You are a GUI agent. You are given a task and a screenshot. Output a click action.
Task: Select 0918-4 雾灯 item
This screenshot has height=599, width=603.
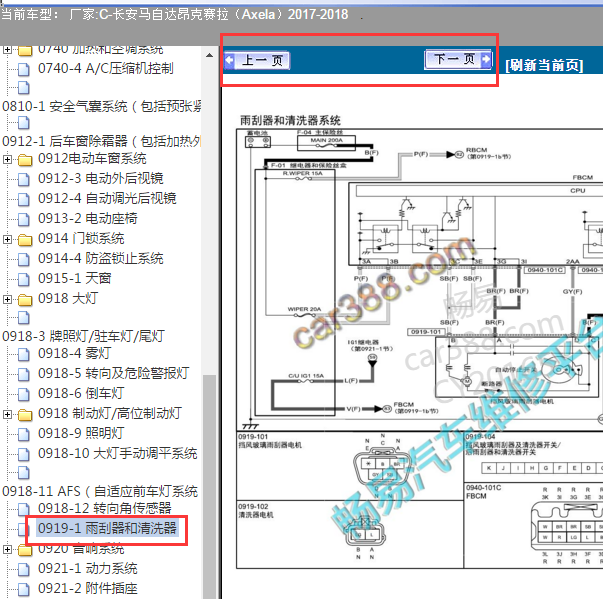coord(75,353)
